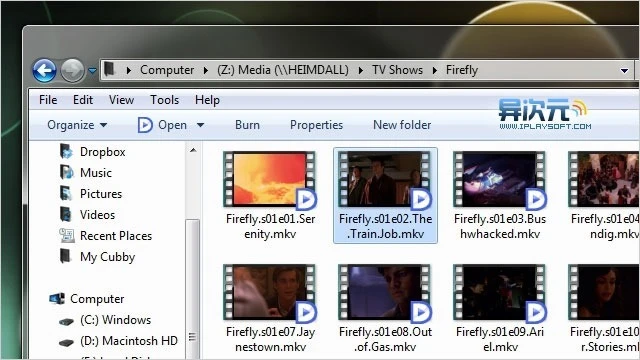Click Burn on the toolbar
The height and width of the screenshot is (360, 640).
tap(247, 125)
